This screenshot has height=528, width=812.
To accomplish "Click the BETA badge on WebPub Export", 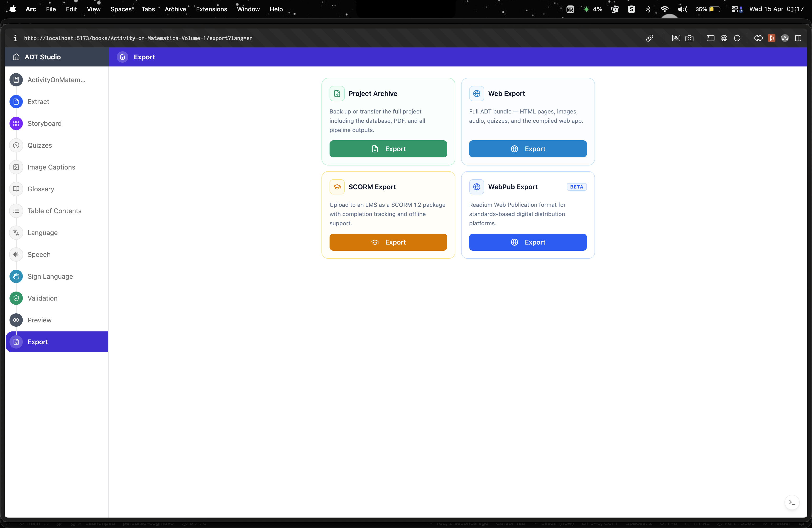I will coord(576,187).
